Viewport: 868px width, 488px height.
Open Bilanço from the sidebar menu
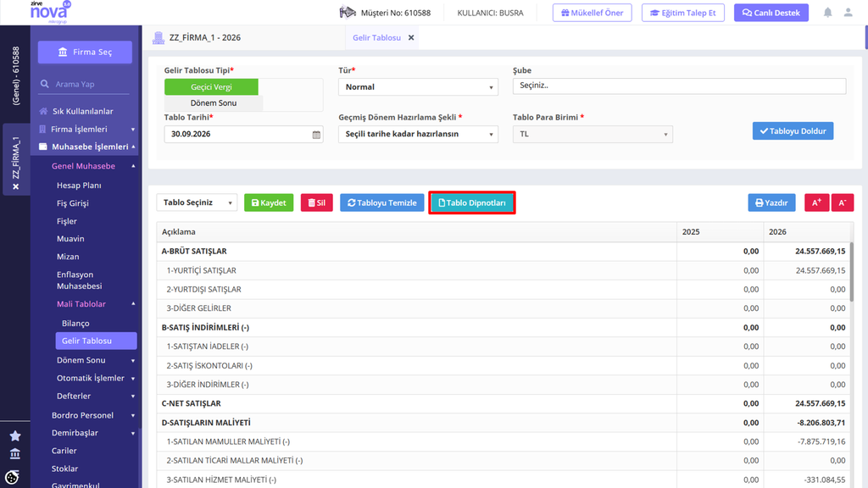75,323
